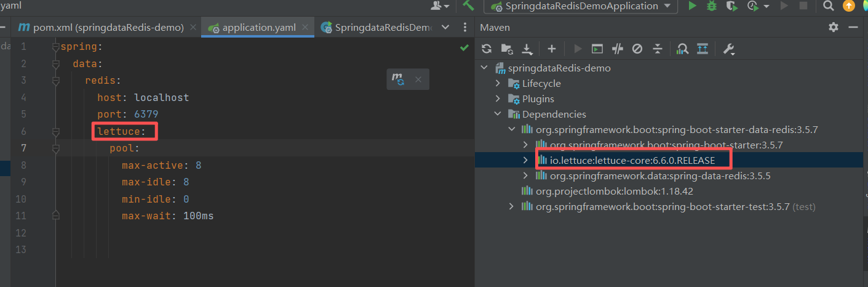Image resolution: width=868 pixels, height=287 pixels.
Task: Expand spring-boot-starter-test dependency
Action: coord(512,206)
